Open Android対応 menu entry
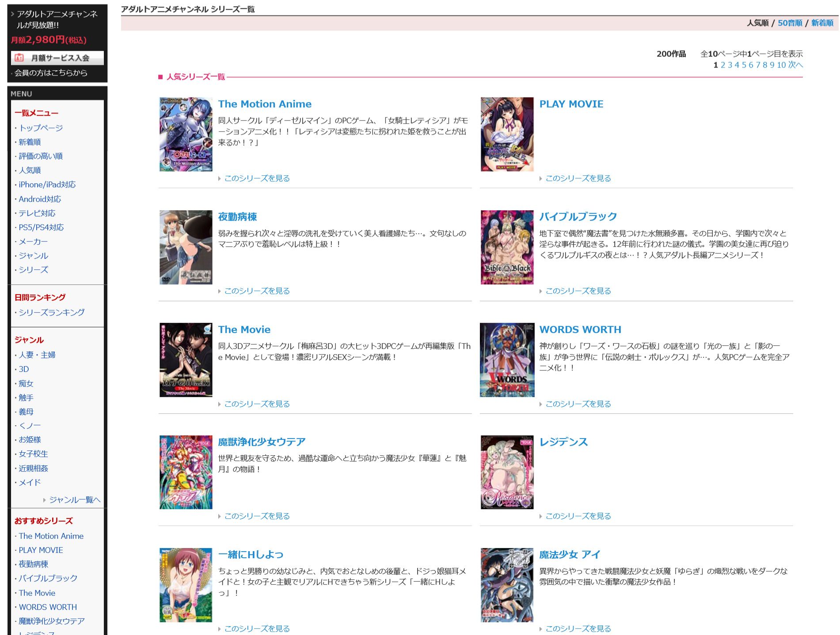Image resolution: width=840 pixels, height=635 pixels. pyautogui.click(x=40, y=199)
